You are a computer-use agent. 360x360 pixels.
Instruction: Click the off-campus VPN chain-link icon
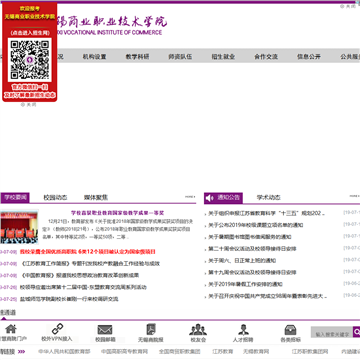click(57, 329)
